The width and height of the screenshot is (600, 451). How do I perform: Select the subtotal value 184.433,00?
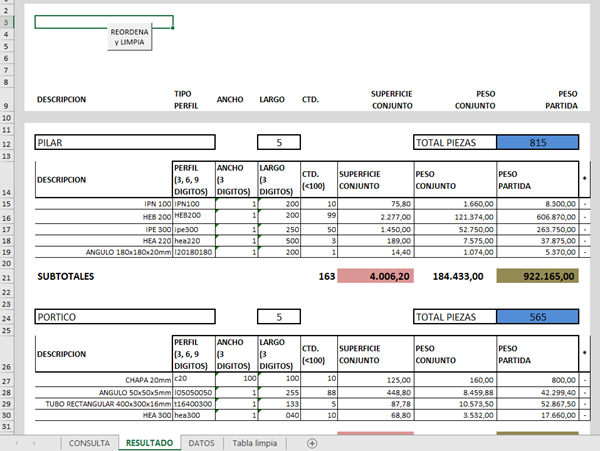click(x=458, y=276)
